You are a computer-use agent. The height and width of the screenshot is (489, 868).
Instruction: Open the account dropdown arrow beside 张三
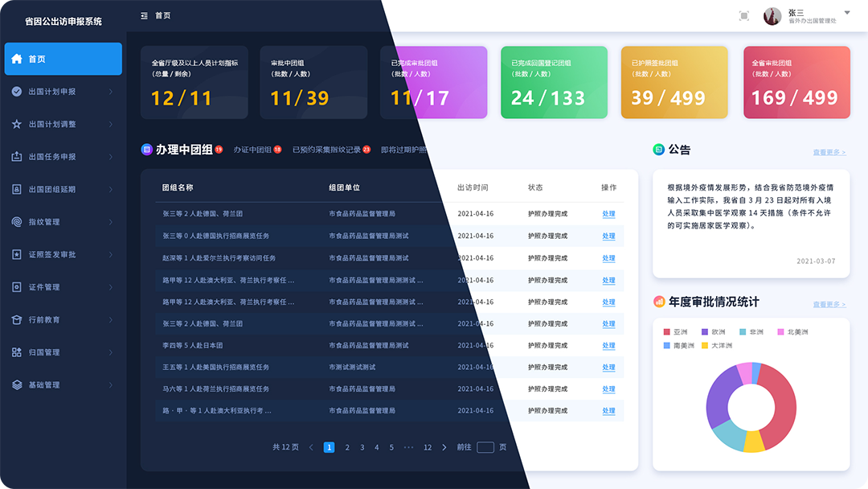pyautogui.click(x=846, y=13)
